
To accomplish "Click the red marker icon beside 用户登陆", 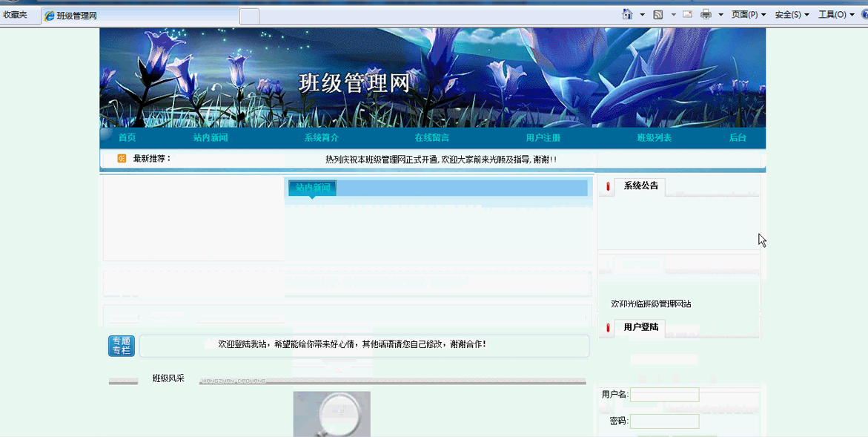I will tap(608, 328).
